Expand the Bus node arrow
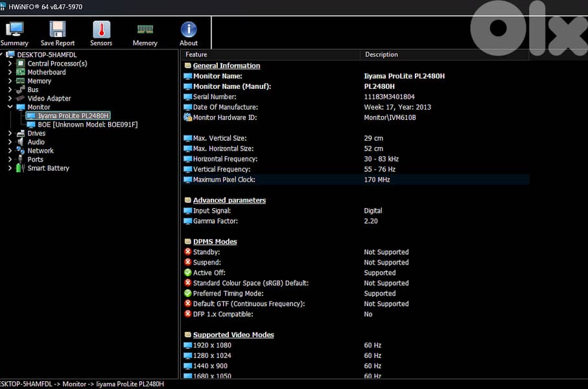This screenshot has height=389, width=588. [10, 89]
